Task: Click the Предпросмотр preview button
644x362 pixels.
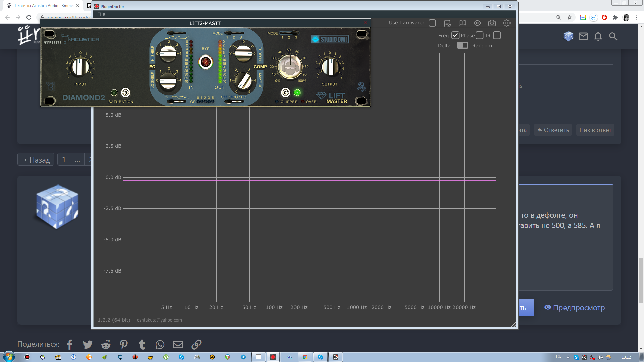Action: coord(575,308)
